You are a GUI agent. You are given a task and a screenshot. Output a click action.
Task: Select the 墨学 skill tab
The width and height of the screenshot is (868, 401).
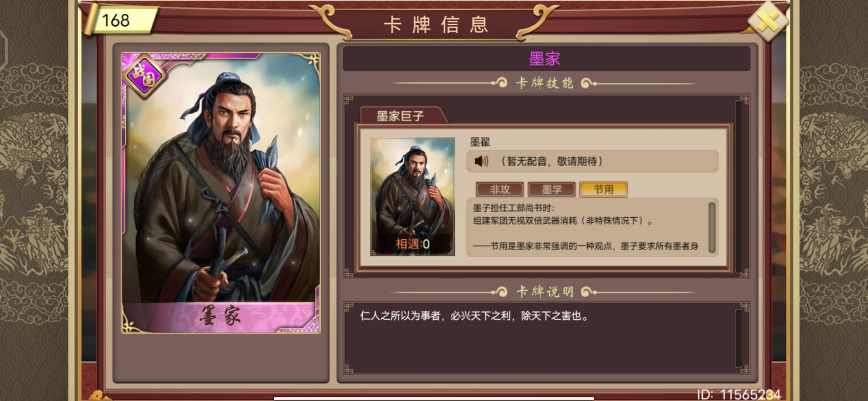(x=552, y=189)
